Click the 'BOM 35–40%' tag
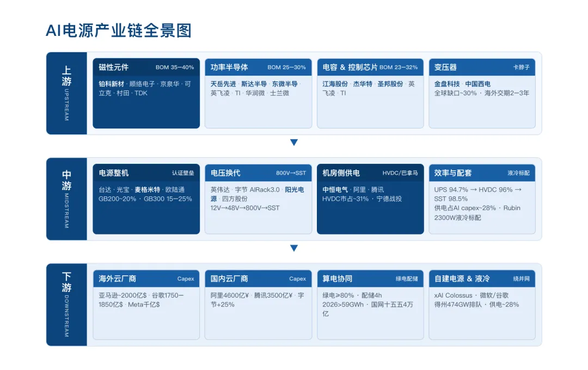 point(175,67)
